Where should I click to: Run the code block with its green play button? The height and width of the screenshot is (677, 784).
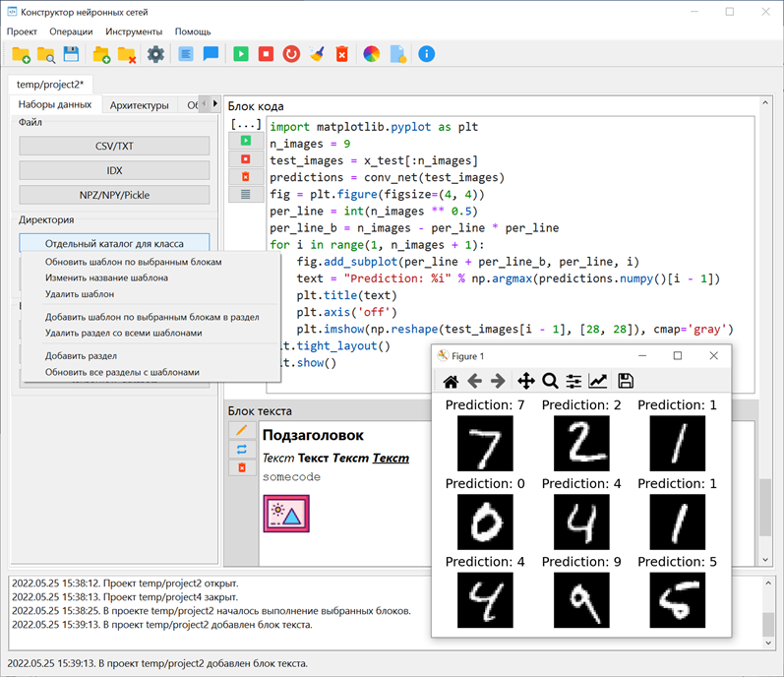[x=246, y=141]
